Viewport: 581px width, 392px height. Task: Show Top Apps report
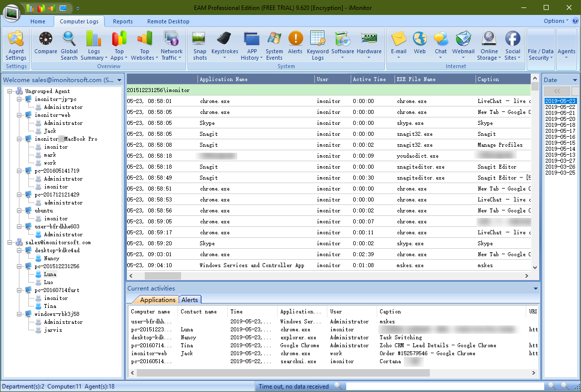119,46
